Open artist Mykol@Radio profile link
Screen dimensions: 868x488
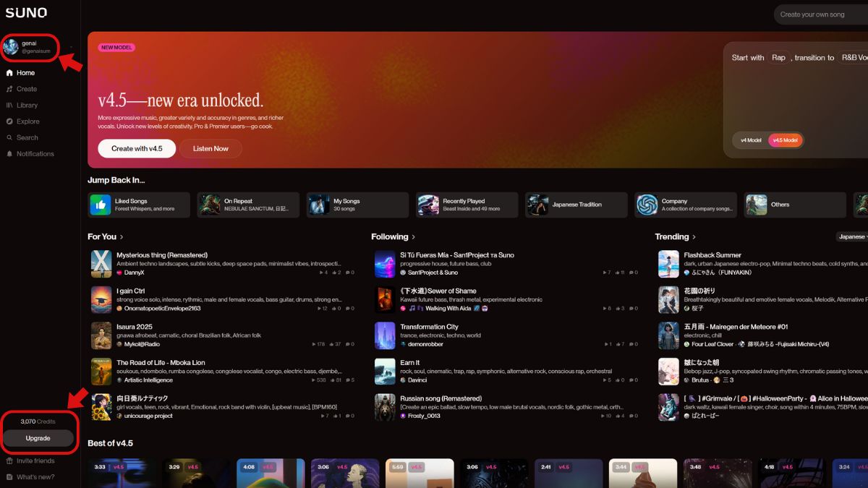tap(143, 344)
